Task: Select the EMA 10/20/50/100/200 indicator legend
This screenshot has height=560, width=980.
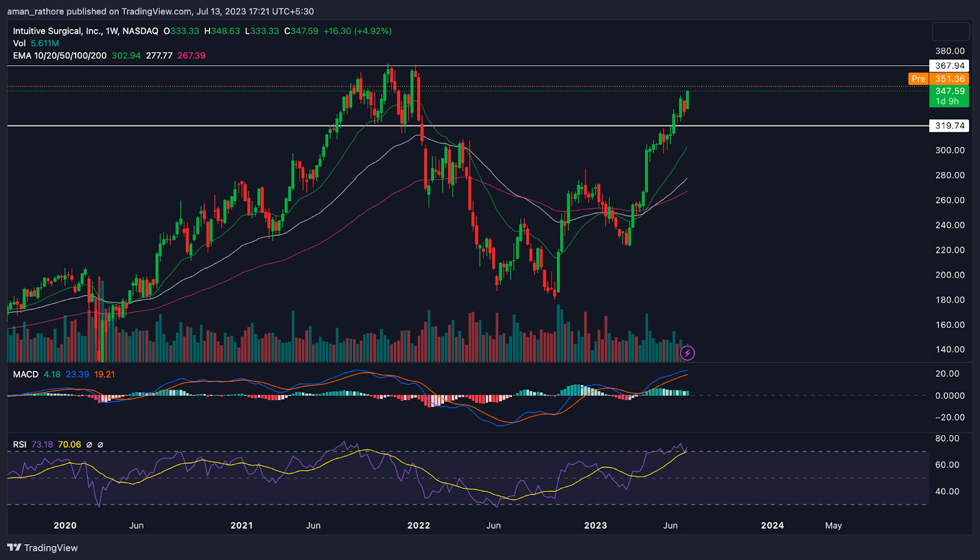Action: [60, 55]
